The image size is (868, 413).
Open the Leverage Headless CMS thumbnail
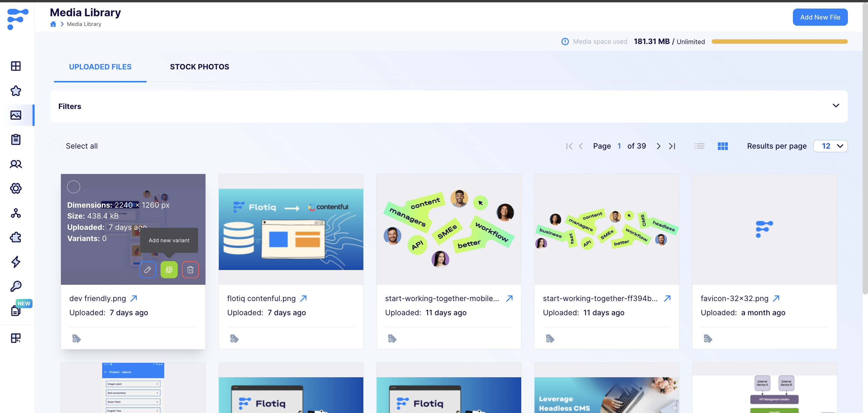607,388
